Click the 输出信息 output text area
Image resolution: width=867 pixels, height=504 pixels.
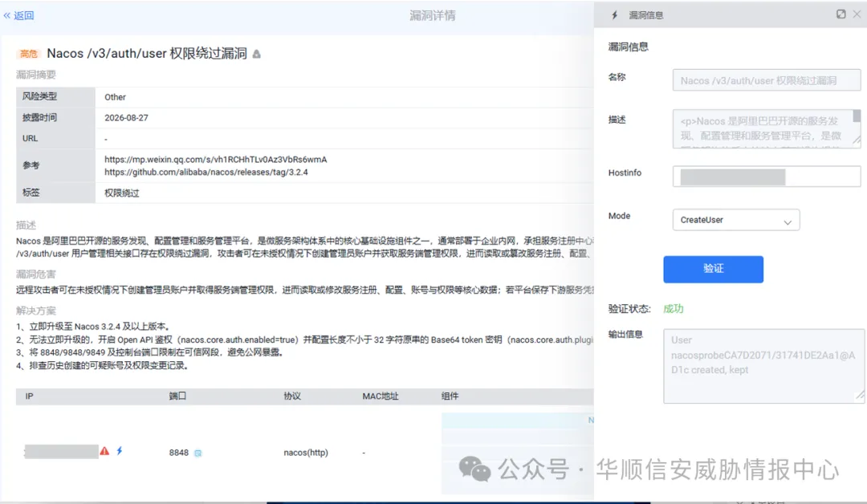click(x=763, y=366)
